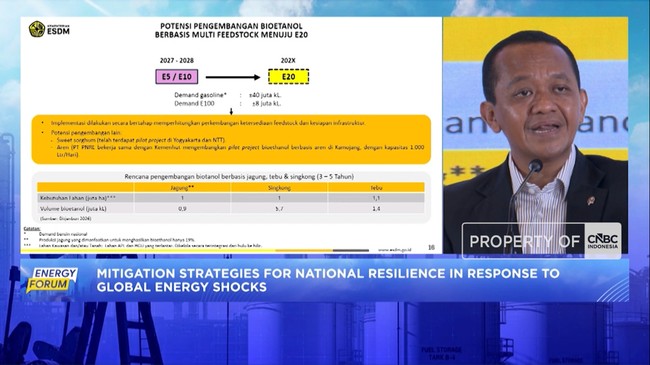The width and height of the screenshot is (650, 365).
Task: Click the 'Jagung**' column header
Action: [182, 187]
